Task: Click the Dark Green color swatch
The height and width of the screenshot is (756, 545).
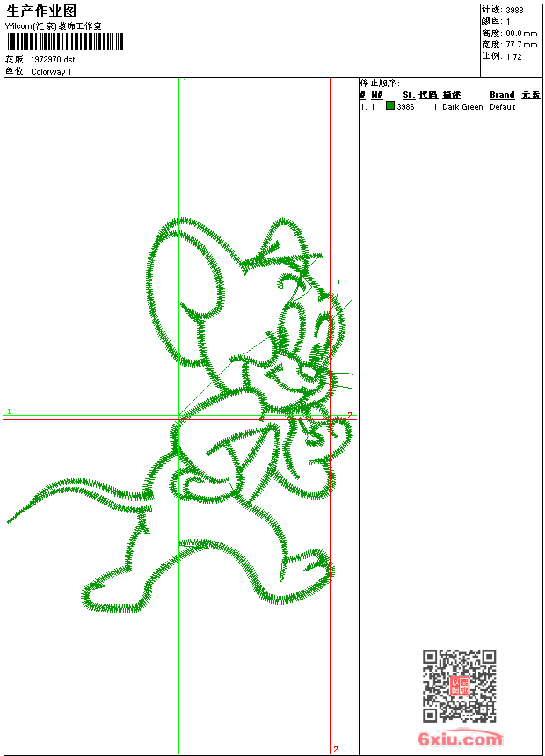Action: click(390, 106)
